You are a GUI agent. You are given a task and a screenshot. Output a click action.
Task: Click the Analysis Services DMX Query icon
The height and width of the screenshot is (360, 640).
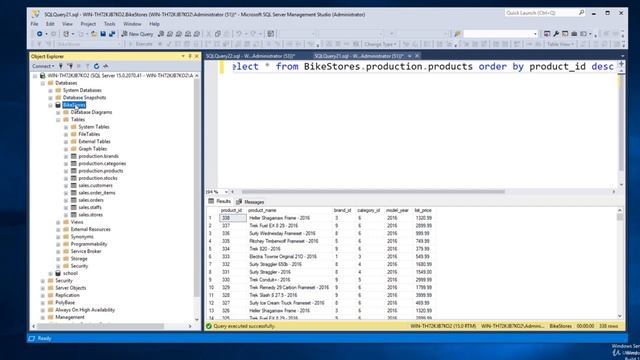click(x=179, y=34)
